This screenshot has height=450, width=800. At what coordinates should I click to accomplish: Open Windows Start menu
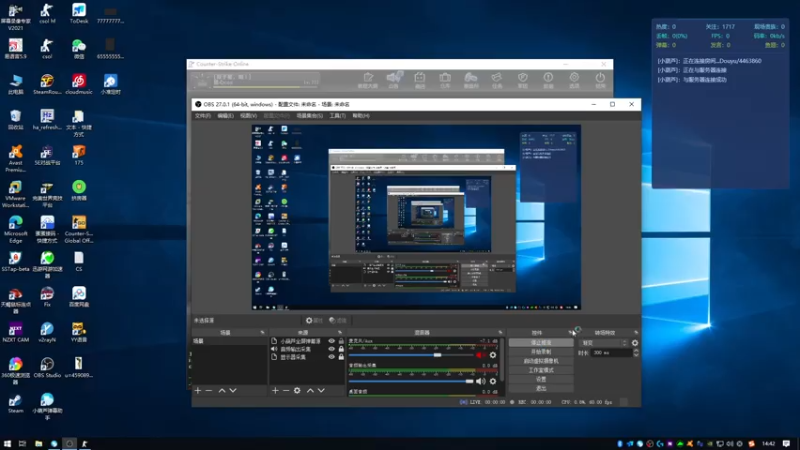click(7, 444)
